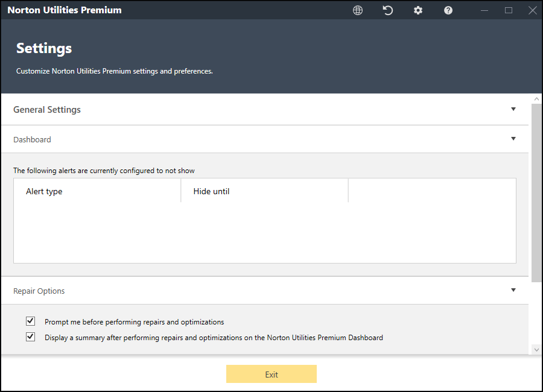Image resolution: width=543 pixels, height=392 pixels.
Task: Open the help question mark icon
Action: point(448,10)
